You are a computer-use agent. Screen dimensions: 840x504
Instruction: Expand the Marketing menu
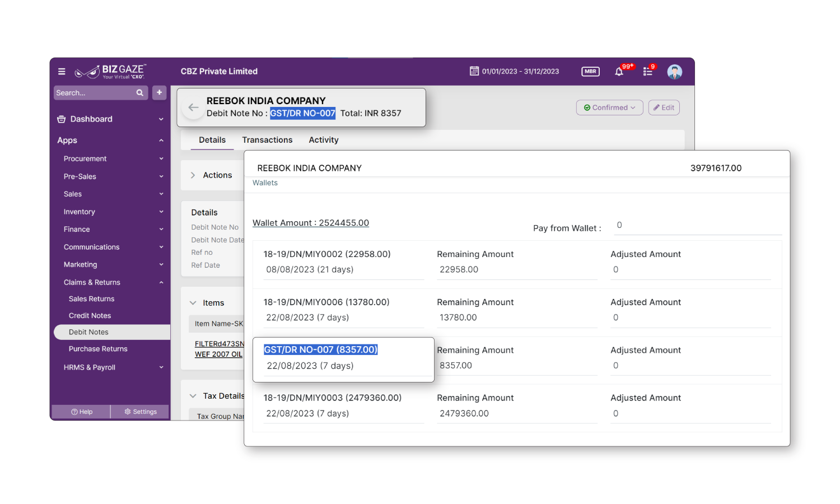click(161, 265)
